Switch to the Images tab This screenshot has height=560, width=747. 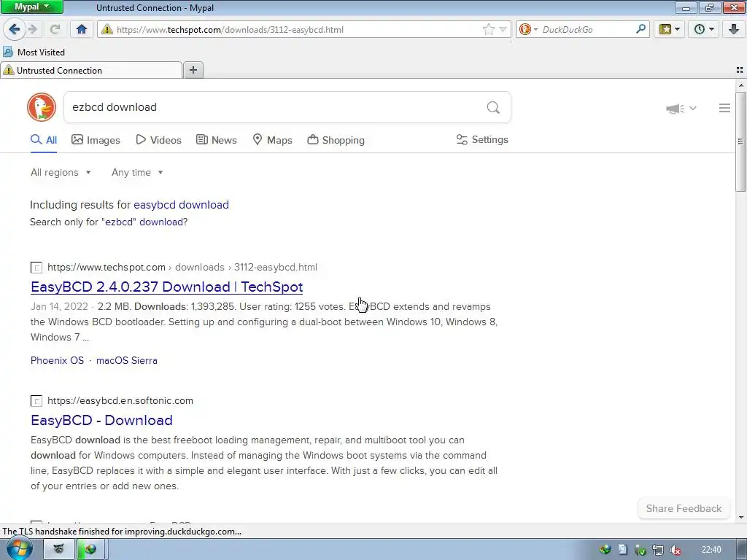[x=96, y=140]
